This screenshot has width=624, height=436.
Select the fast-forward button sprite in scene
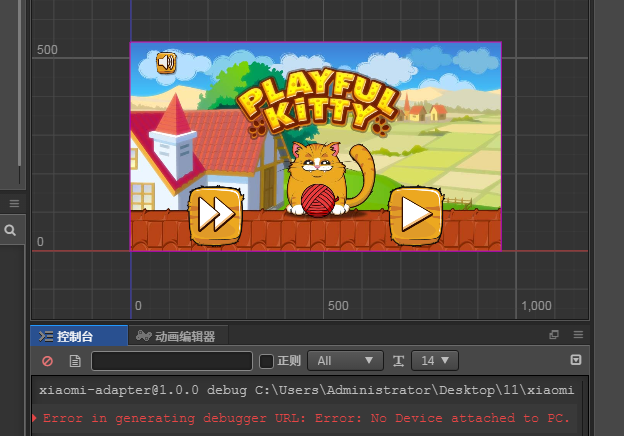point(216,215)
